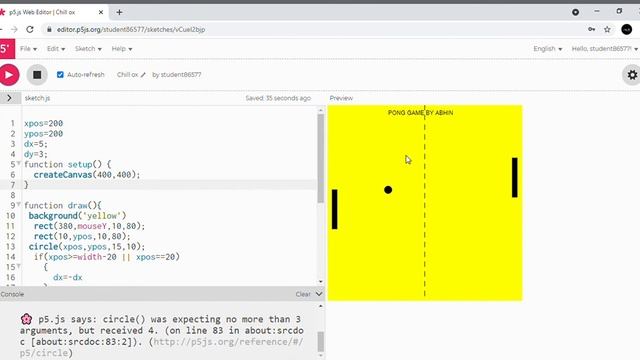Open a new browser tab
This screenshot has height=360, width=640.
[x=119, y=12]
